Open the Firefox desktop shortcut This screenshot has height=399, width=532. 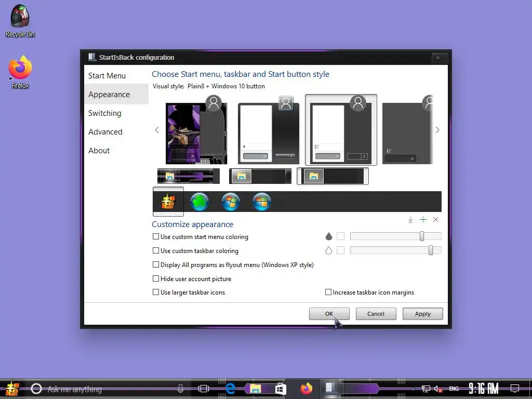coord(20,72)
